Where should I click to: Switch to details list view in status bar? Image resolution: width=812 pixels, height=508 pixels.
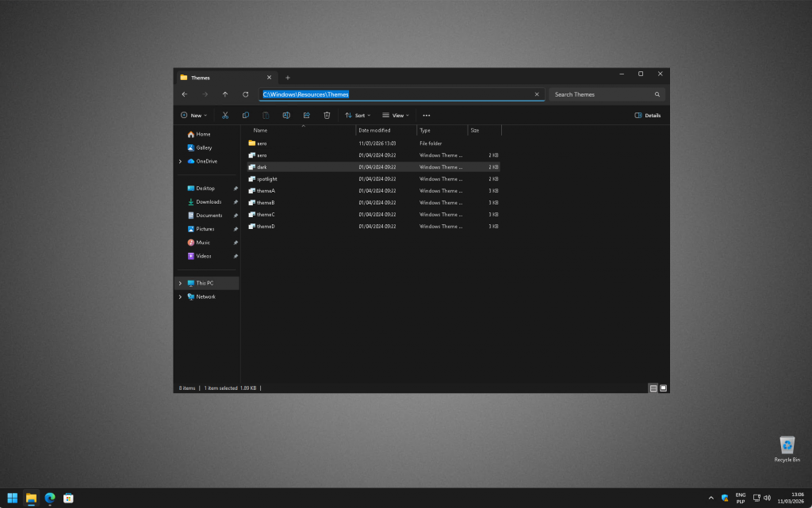[x=653, y=388]
